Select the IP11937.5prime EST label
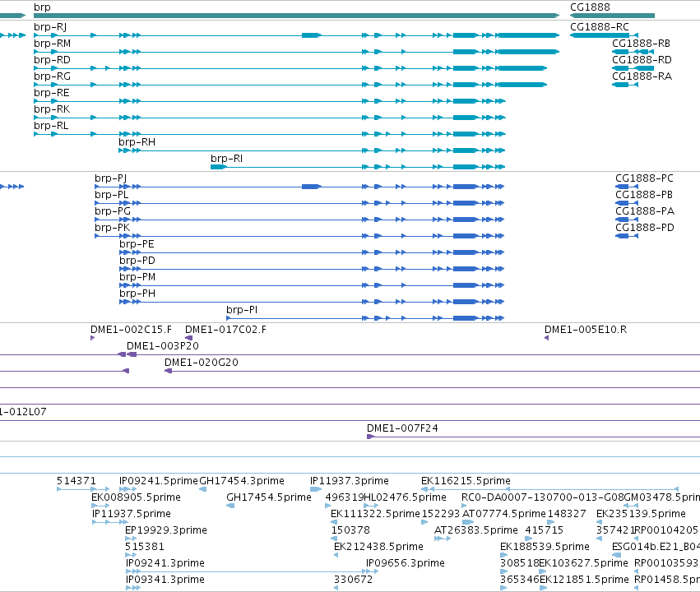Screen dimensions: 700x592 tap(132, 515)
